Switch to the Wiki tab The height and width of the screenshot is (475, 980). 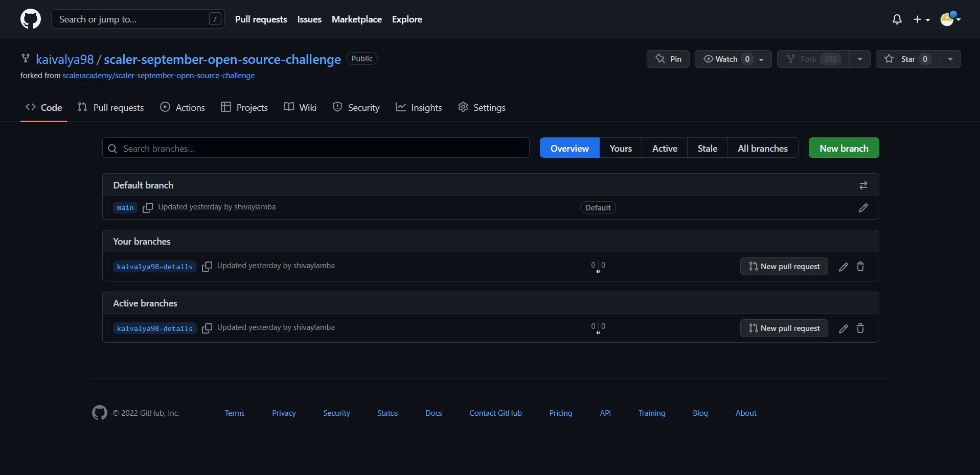(300, 108)
